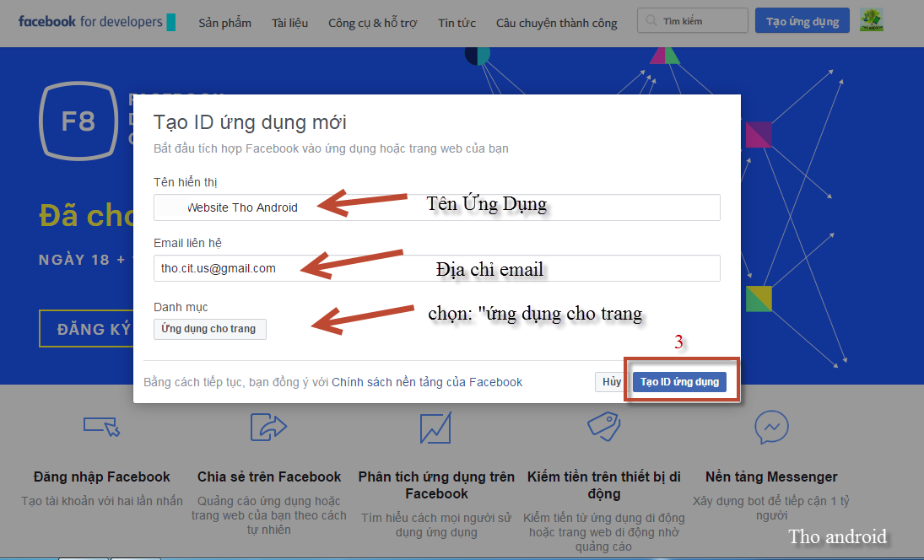Open the Chia sẻ trên Facebook heading
The image size is (924, 560).
[269, 477]
